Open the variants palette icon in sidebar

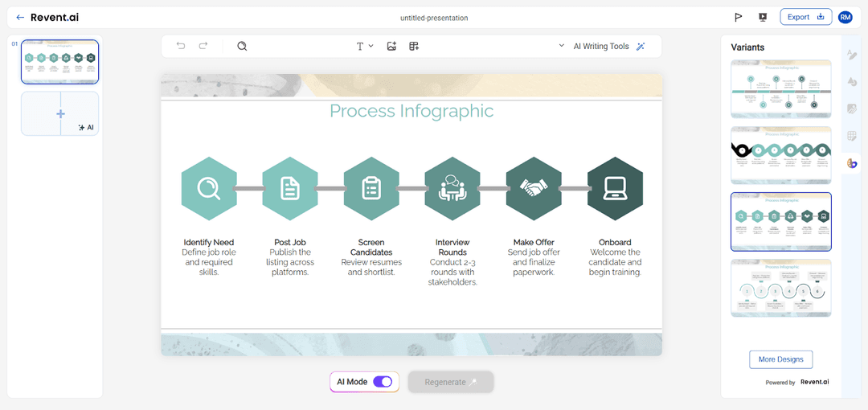[x=852, y=163]
